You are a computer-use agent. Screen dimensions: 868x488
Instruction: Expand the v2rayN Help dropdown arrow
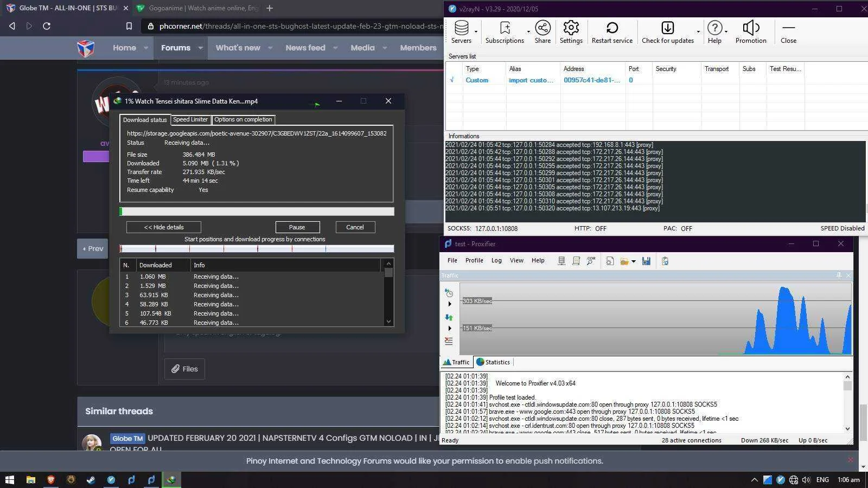coord(726,31)
